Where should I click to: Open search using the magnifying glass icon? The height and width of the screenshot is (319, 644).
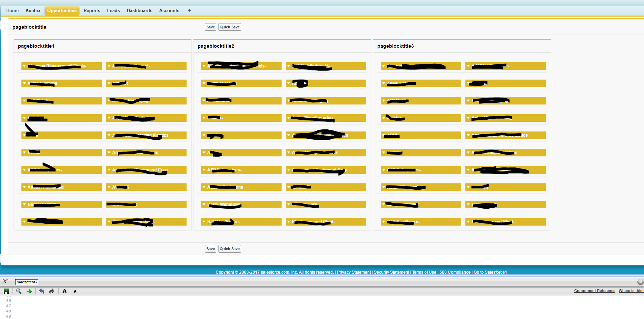(19, 291)
